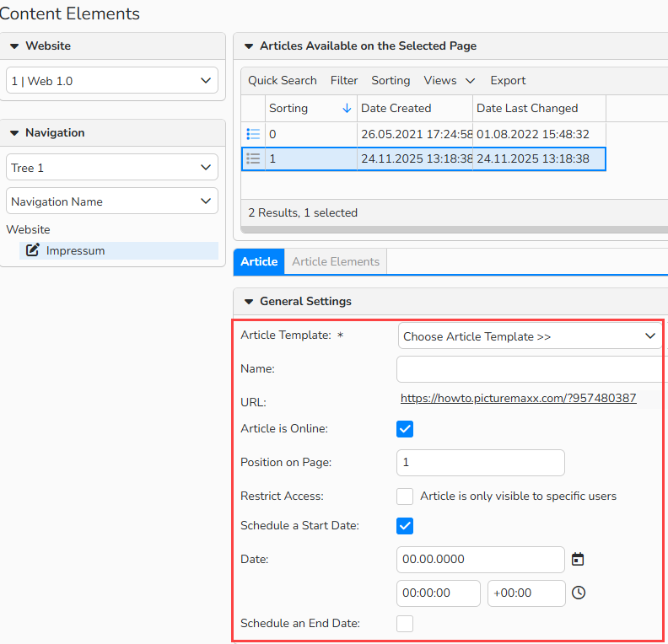Open the howto.picturemaxx.com URL link
Image resolution: width=668 pixels, height=644 pixels.
pyautogui.click(x=519, y=398)
